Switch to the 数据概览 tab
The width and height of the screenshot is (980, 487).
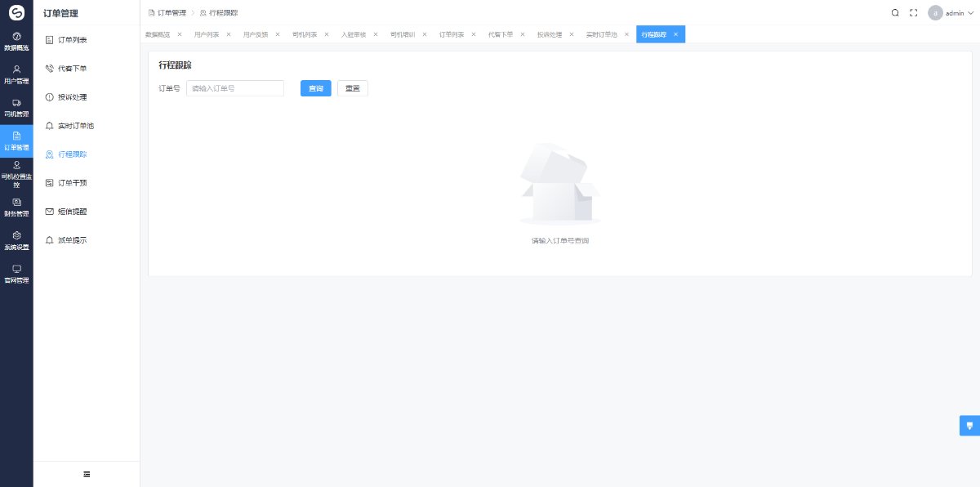(158, 34)
